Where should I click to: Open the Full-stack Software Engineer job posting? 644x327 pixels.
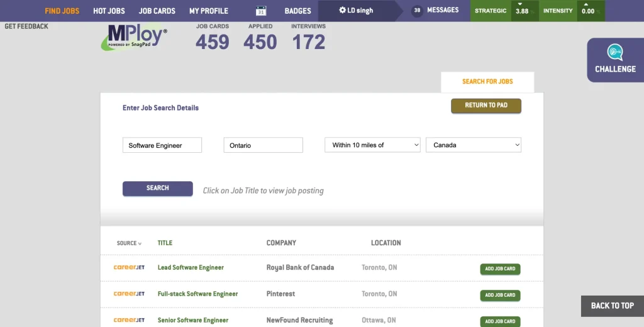pos(197,294)
